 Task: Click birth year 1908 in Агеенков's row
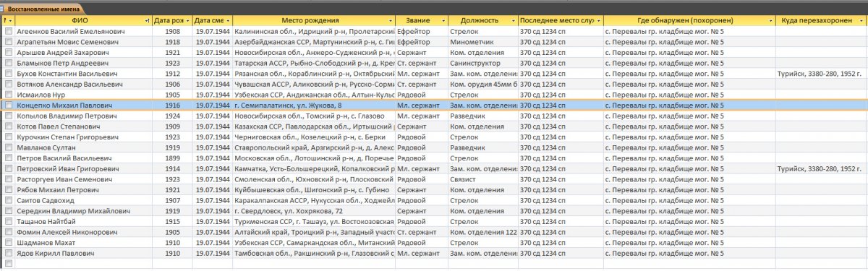click(x=172, y=33)
